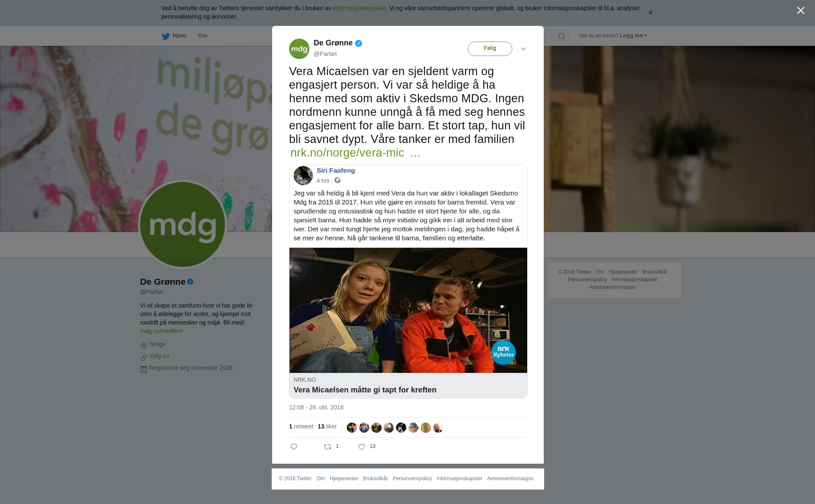Dismiss the cookie notice with small X
This screenshot has width=815, height=504.
tap(650, 13)
